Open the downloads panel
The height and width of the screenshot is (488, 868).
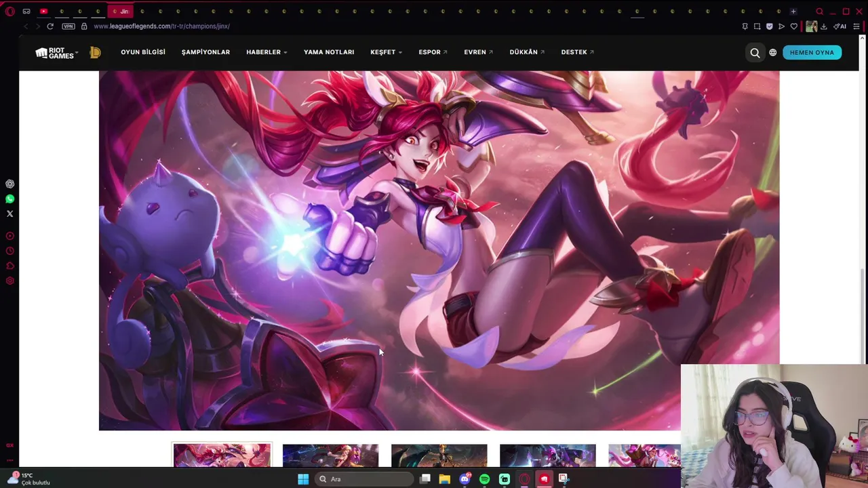pyautogui.click(x=824, y=26)
